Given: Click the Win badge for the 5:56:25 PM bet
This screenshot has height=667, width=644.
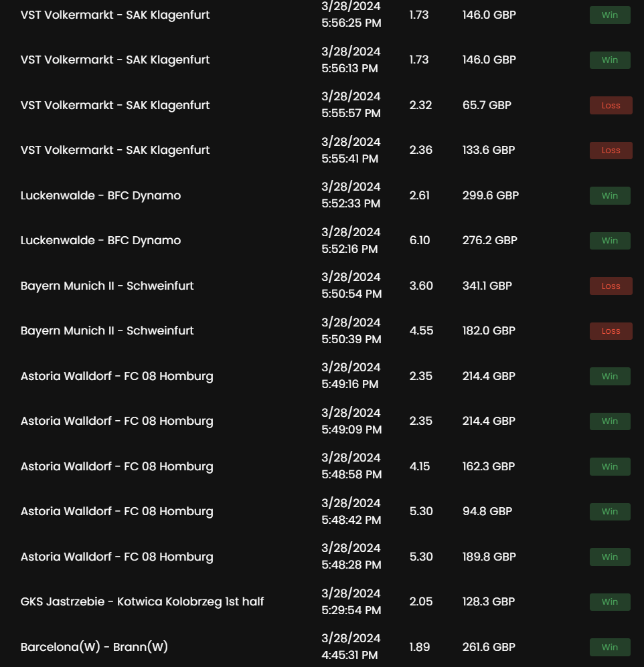Looking at the screenshot, I should [x=609, y=15].
